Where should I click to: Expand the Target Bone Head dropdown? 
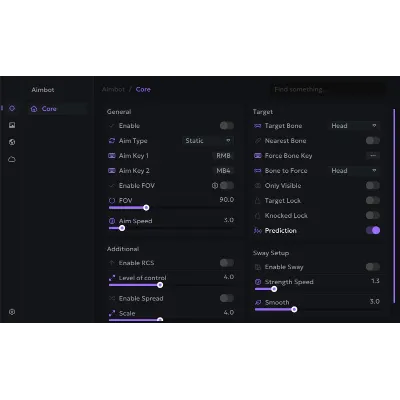click(354, 126)
